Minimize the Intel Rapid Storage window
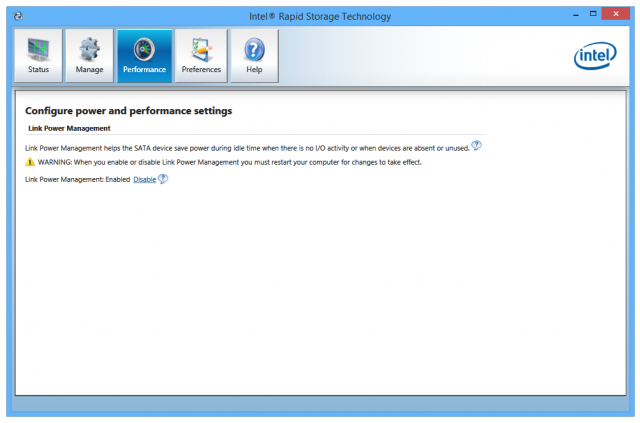 point(576,14)
